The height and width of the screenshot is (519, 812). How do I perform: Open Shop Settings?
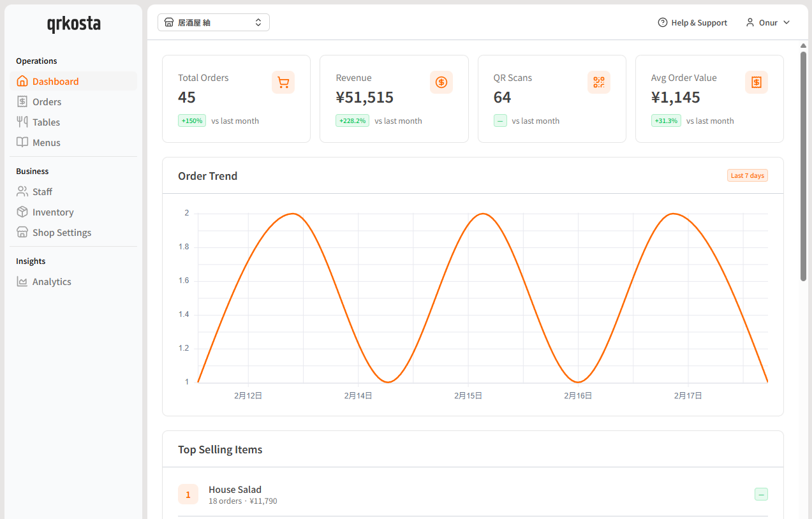62,233
